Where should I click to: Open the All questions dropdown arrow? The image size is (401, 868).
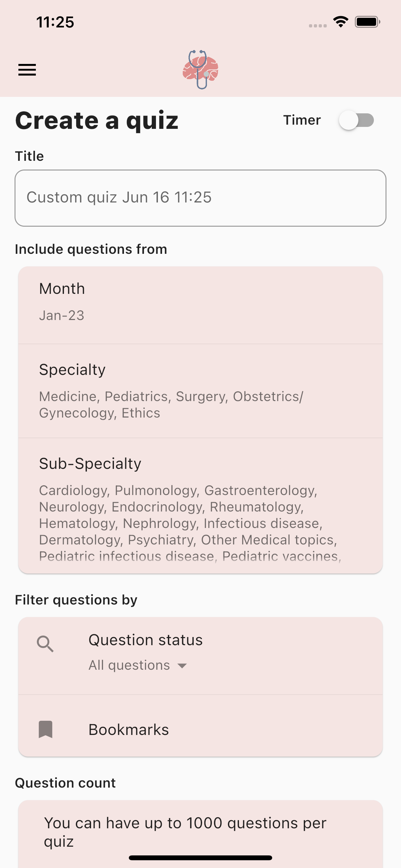click(182, 666)
